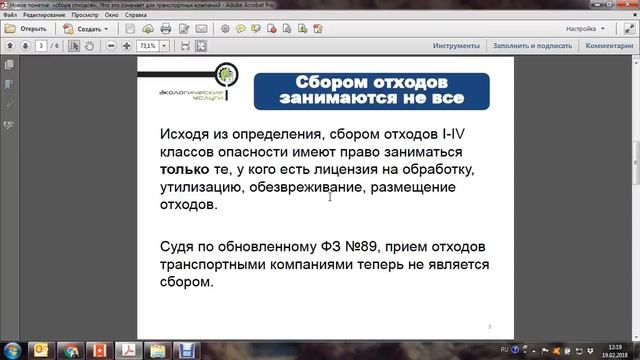The width and height of the screenshot is (640, 360).
Task: Click the Открыть folder button
Action: 26,29
